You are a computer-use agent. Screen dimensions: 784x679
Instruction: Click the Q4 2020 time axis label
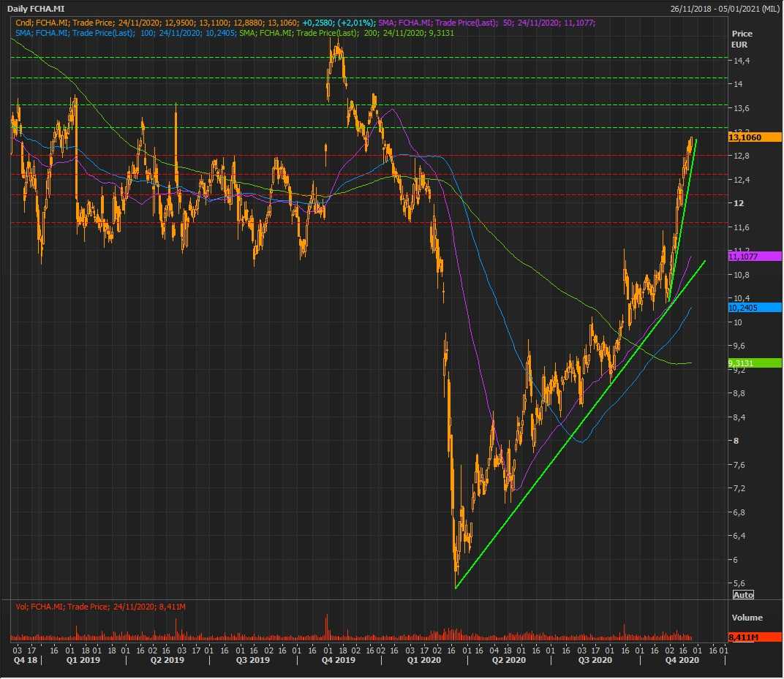pyautogui.click(x=682, y=660)
